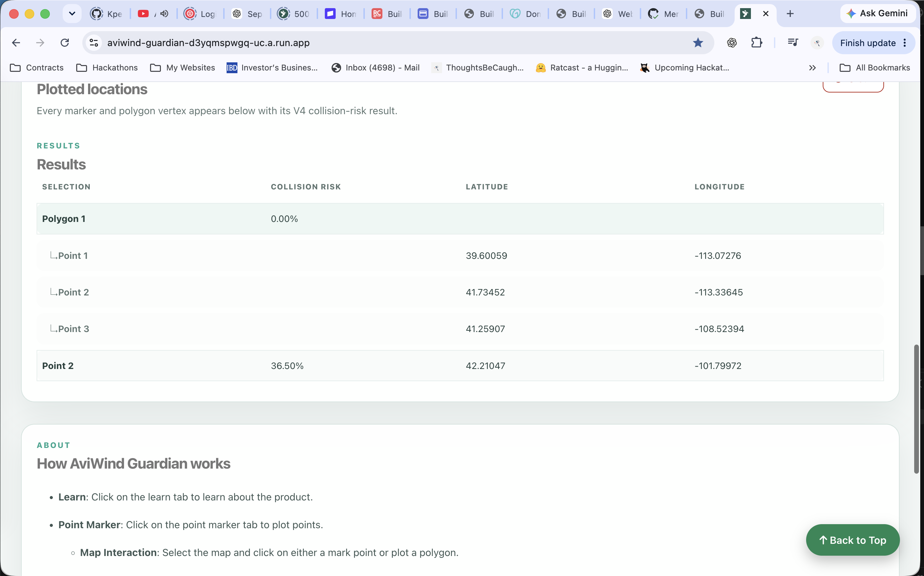Select the Polygon 1 results row
The image size is (924, 576).
coord(460,219)
